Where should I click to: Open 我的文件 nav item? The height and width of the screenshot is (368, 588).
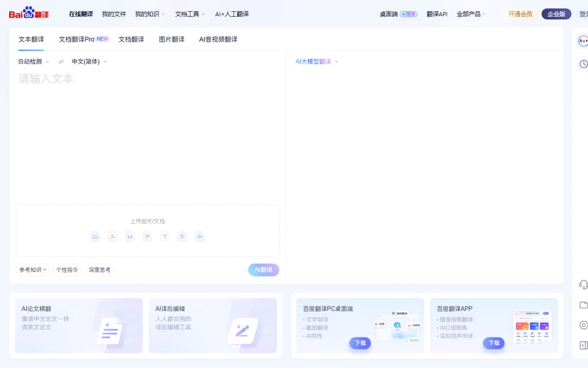tap(114, 14)
